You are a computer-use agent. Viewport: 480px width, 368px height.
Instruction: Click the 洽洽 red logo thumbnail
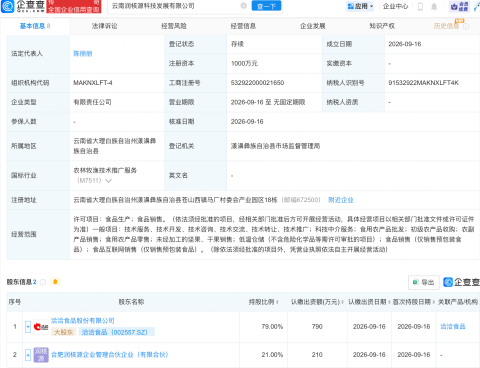tap(41, 327)
